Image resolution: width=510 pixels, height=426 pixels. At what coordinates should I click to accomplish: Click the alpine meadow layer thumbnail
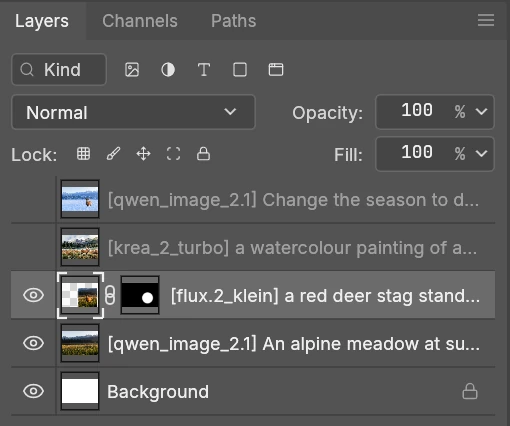coord(80,343)
